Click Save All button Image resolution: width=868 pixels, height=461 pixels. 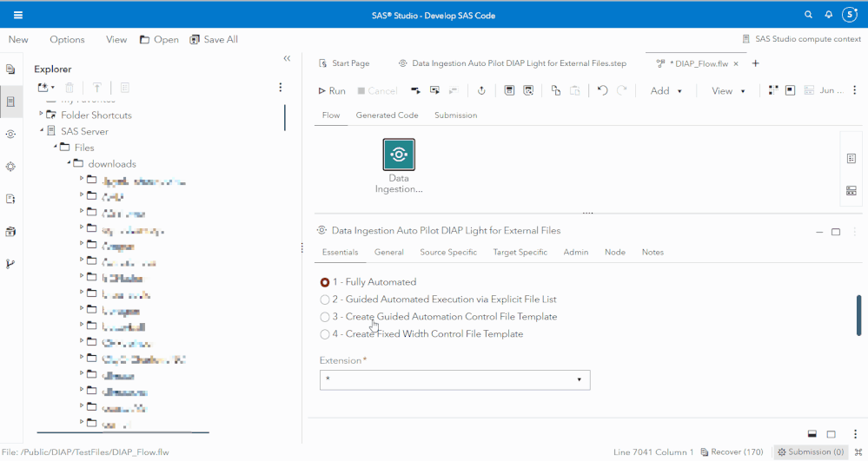(x=214, y=39)
